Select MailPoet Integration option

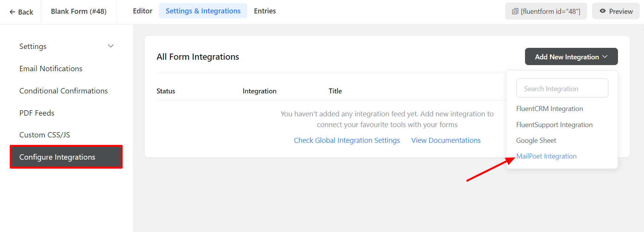click(546, 156)
